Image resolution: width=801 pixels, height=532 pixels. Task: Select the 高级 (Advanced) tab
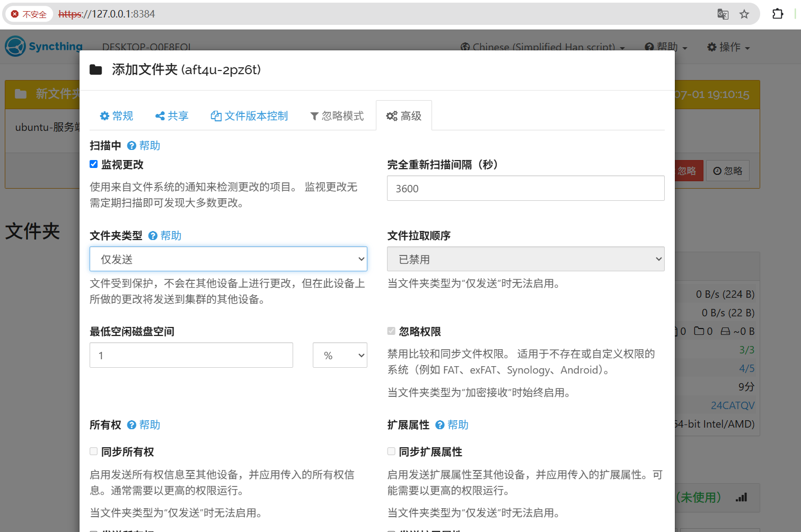point(404,116)
